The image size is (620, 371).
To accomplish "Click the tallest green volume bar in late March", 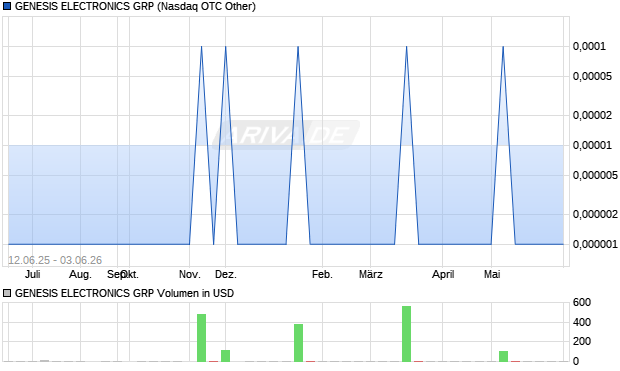I will [x=406, y=334].
